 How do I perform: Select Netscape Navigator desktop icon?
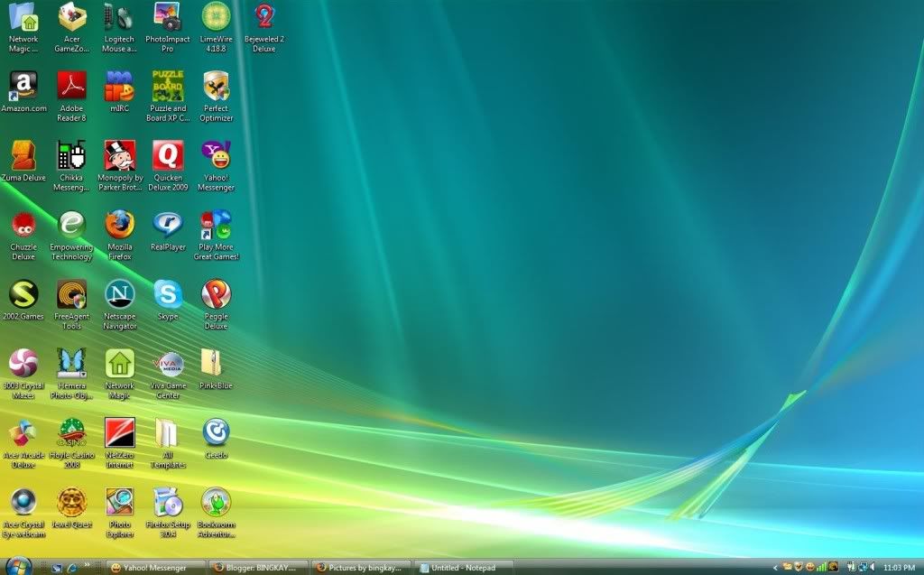120,304
